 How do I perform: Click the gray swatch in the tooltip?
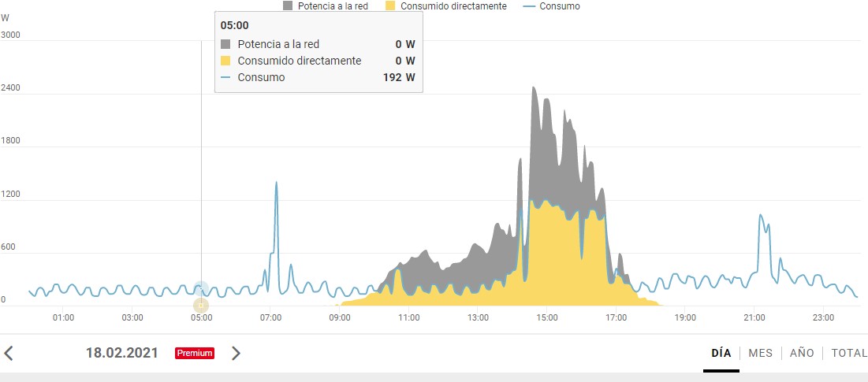coord(225,44)
